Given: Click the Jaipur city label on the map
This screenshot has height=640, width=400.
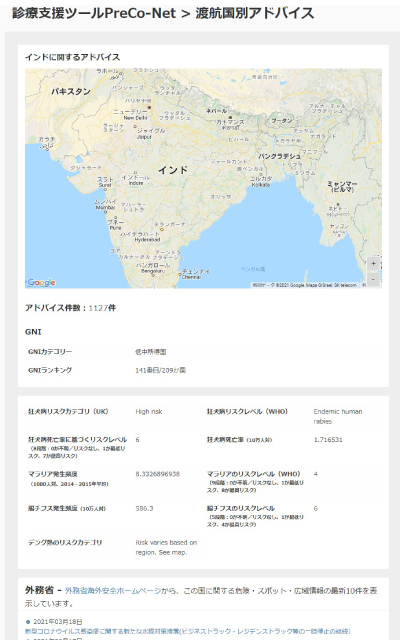Looking at the screenshot, I should point(144,137).
